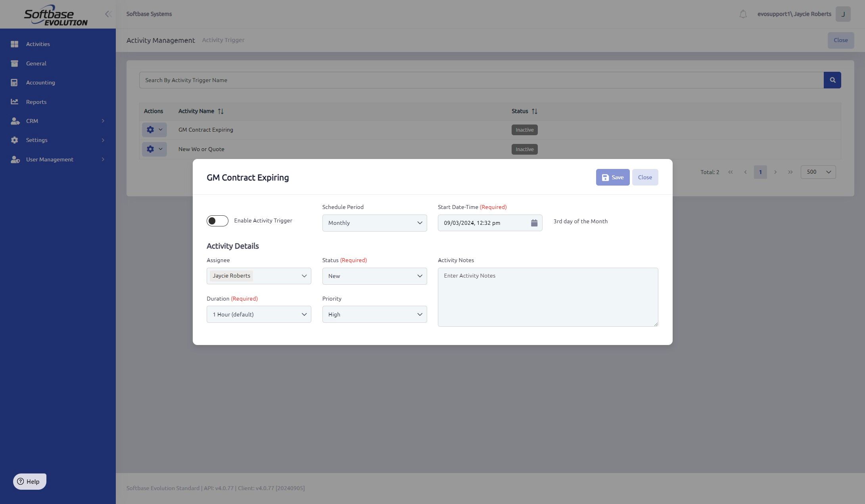865x504 pixels.
Task: Open the Schedule Period Monthly dropdown
Action: click(374, 223)
